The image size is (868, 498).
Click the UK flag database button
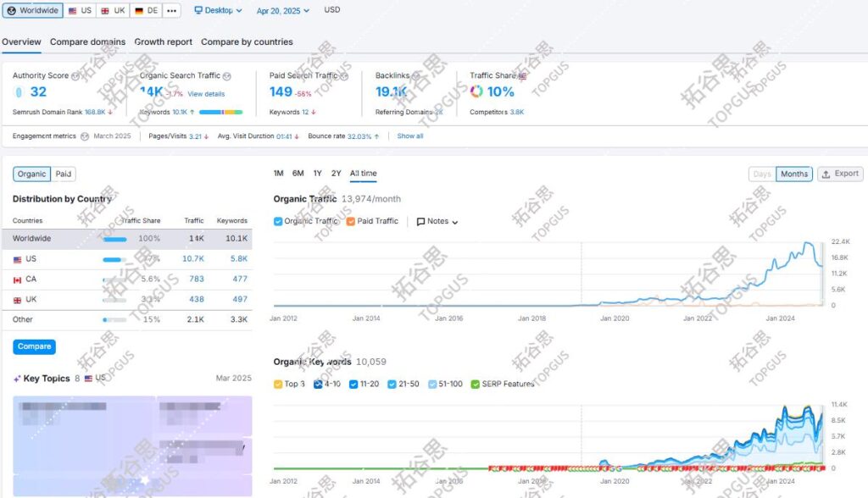pyautogui.click(x=112, y=11)
